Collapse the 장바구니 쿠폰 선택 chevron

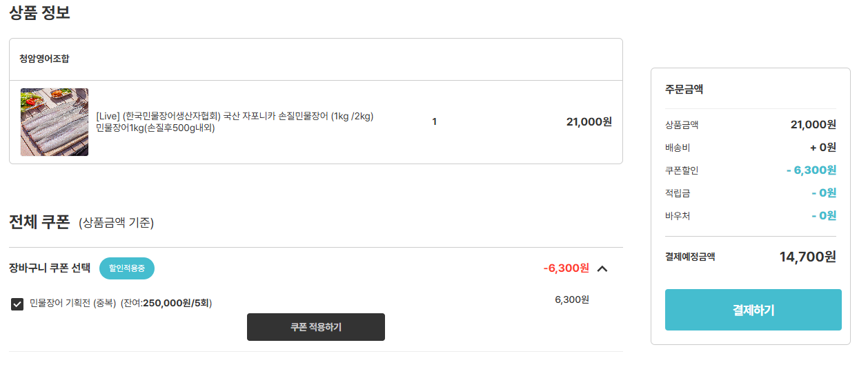602,268
